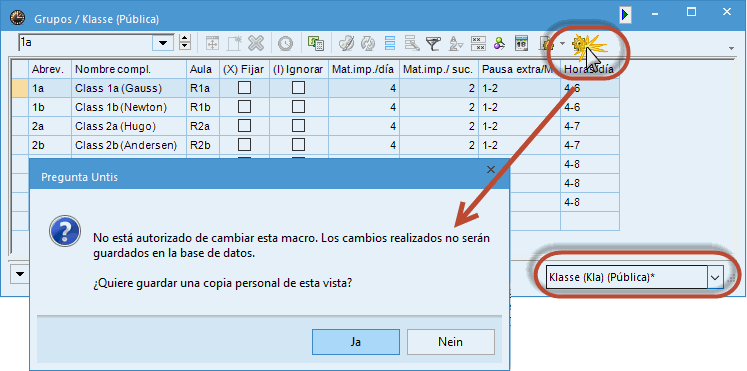Image resolution: width=747 pixels, height=371 pixels.
Task: Toggle Fijar checkbox for class 2a
Action: (x=244, y=126)
